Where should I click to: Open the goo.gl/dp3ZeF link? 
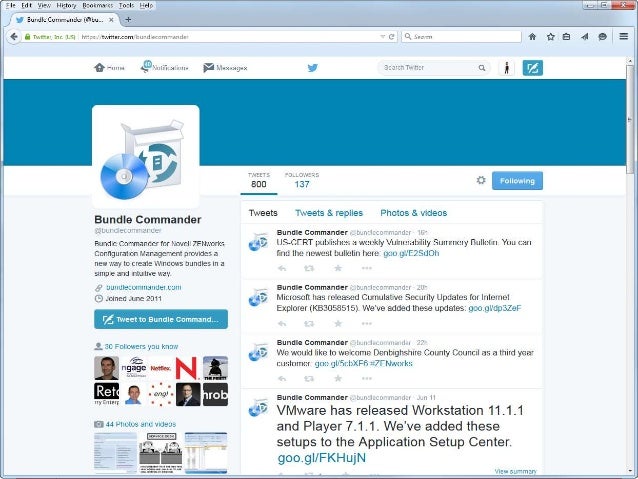494,308
